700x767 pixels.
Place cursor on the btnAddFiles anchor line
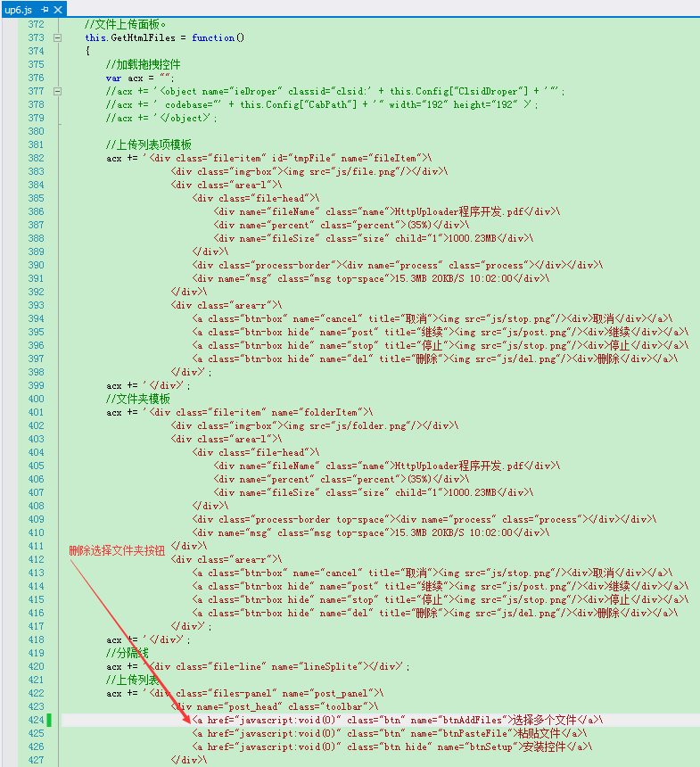pos(398,720)
